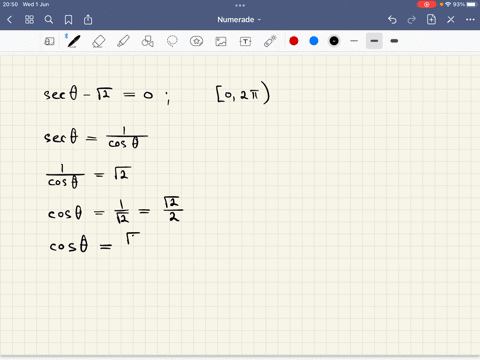Select the Shapes tool
Viewport: 480px width, 360px height.
pyautogui.click(x=148, y=41)
